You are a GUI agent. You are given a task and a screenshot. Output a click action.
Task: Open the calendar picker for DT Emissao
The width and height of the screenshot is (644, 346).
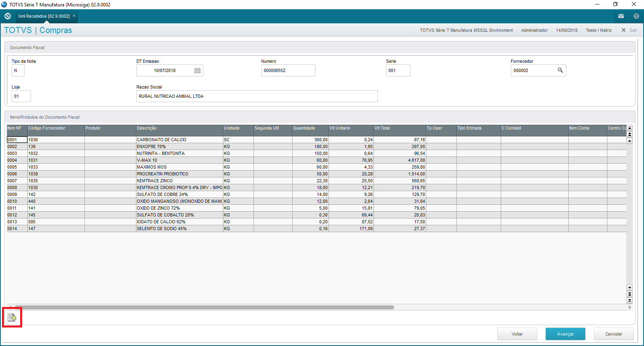(x=197, y=70)
